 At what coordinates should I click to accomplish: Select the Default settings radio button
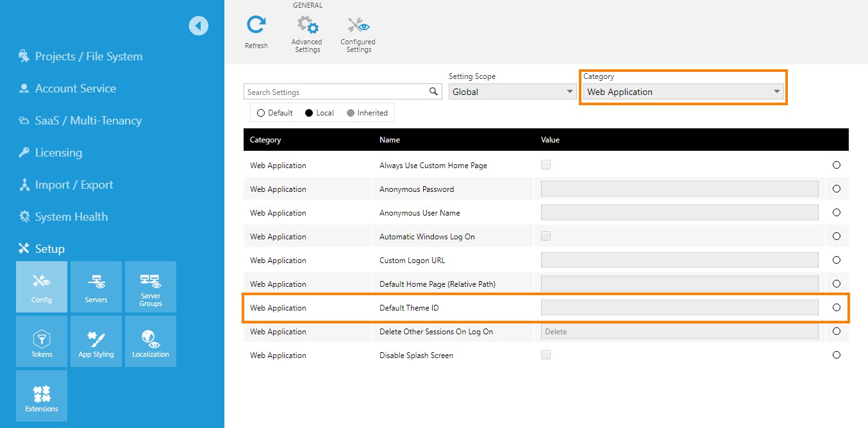(x=261, y=112)
